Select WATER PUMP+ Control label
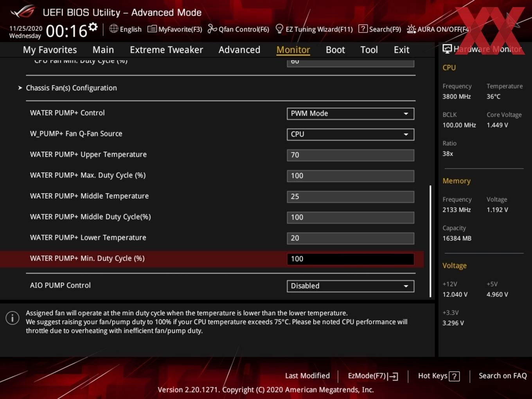 tap(67, 113)
